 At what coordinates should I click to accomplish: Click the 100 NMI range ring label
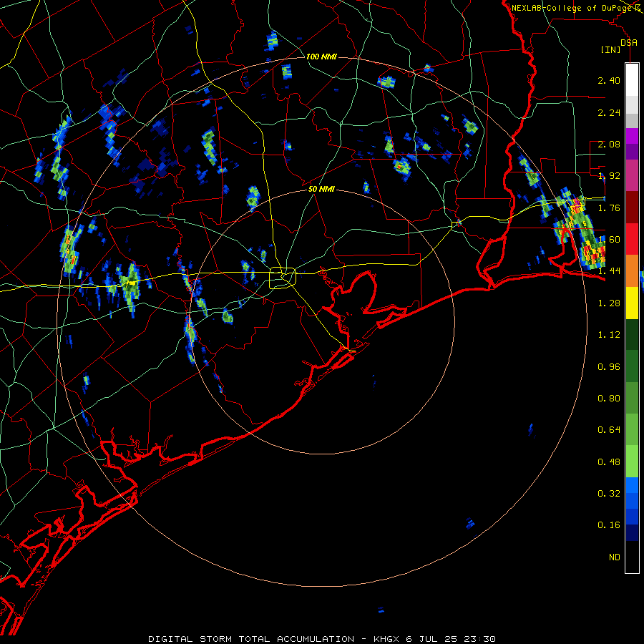tap(321, 57)
